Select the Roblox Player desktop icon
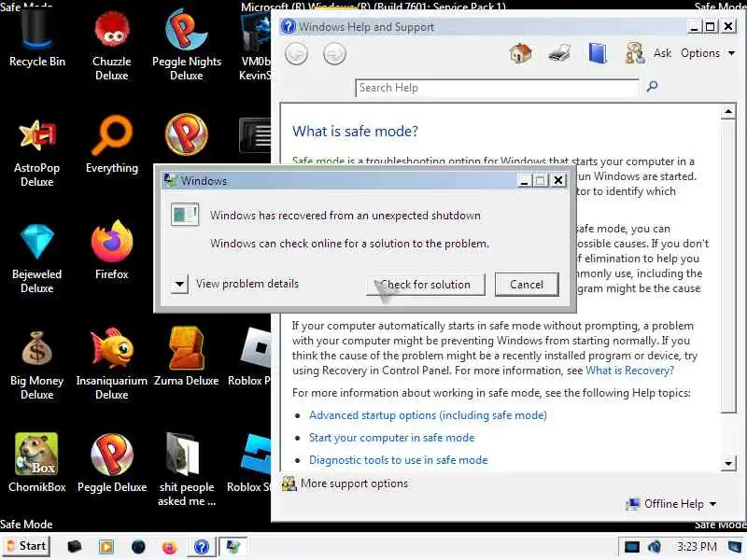 pos(249,357)
